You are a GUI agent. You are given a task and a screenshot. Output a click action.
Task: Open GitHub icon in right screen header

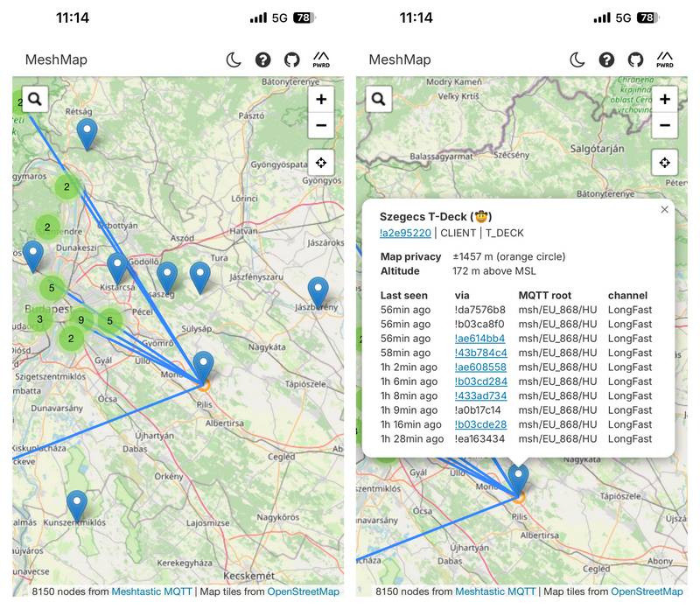[636, 59]
